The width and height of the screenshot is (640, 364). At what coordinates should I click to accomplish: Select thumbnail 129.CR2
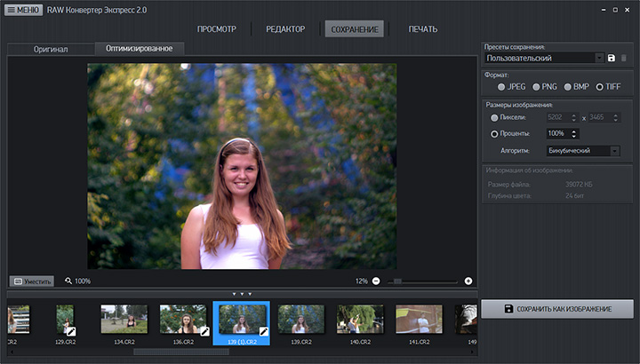[65, 324]
